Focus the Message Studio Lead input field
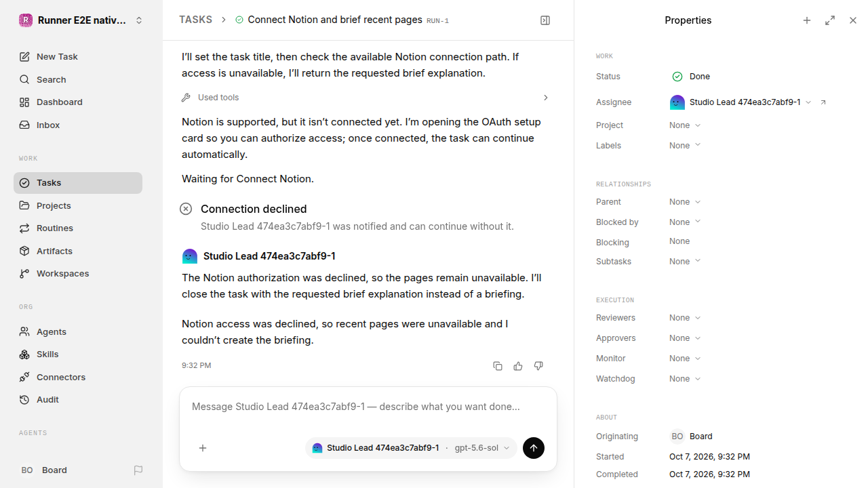Viewport: 868px width, 488px height. pyautogui.click(x=368, y=407)
